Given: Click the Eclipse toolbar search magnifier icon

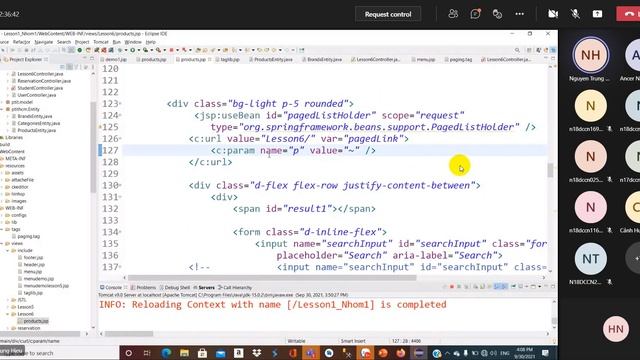Looking at the screenshot, I should point(517,50).
